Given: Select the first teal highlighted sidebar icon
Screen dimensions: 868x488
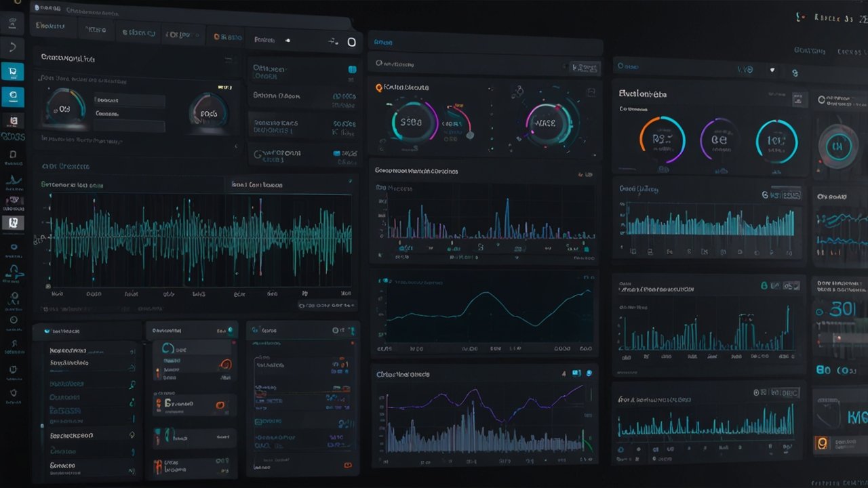Looking at the screenshot, I should 12,72.
